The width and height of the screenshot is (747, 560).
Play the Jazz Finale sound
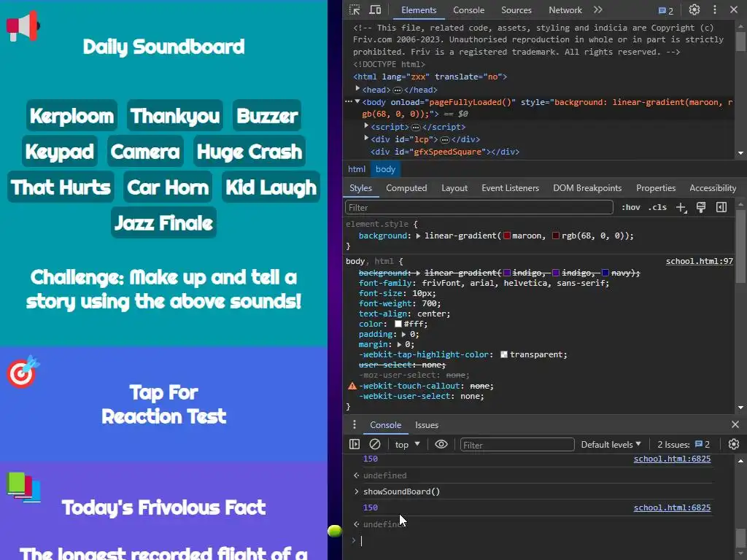click(x=164, y=223)
